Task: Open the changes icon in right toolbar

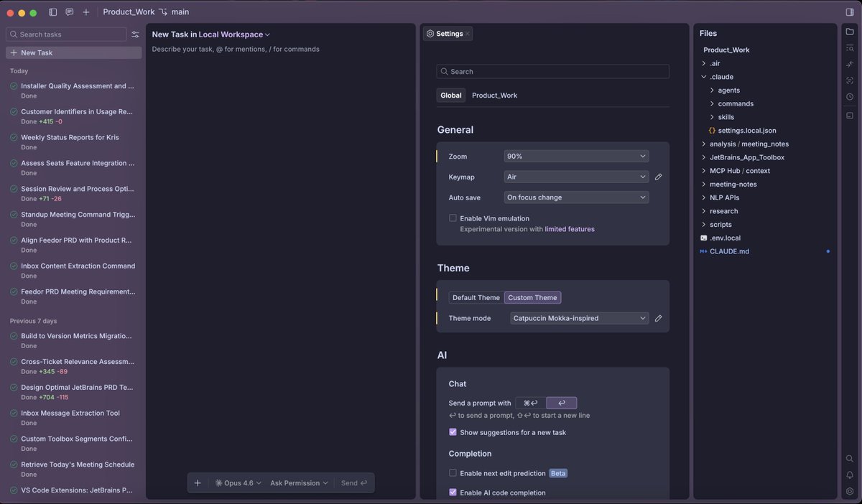Action: coord(850,65)
